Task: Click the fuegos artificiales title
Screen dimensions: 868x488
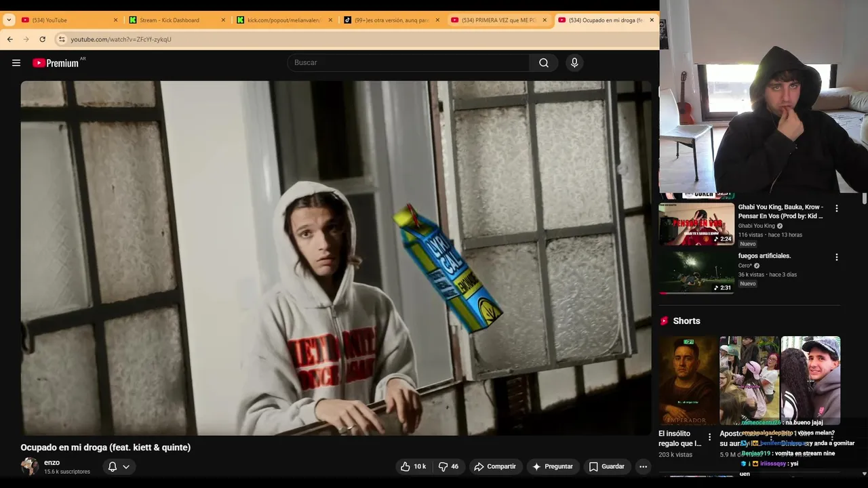Action: pyautogui.click(x=764, y=256)
